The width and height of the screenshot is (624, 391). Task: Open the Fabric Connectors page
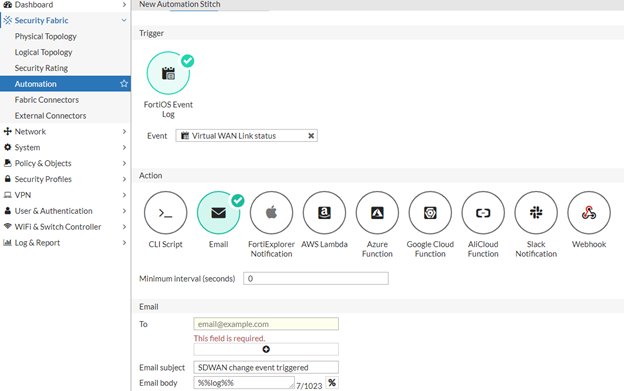coord(47,100)
